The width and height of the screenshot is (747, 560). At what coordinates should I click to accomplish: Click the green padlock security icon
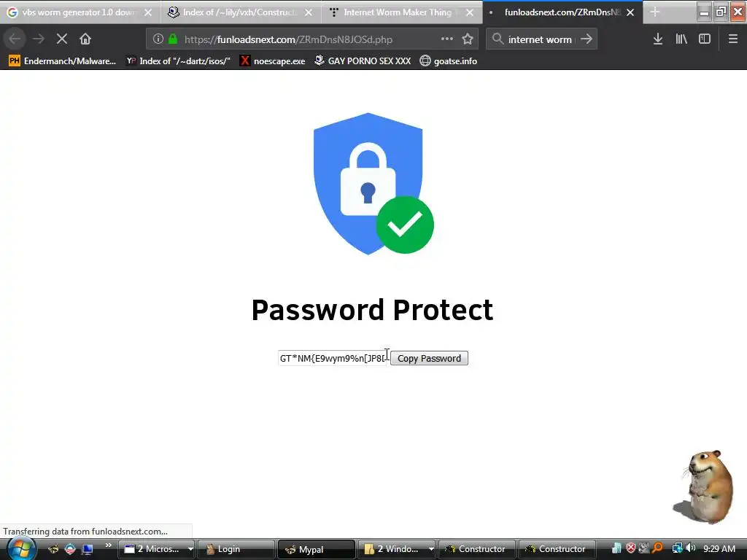click(173, 39)
